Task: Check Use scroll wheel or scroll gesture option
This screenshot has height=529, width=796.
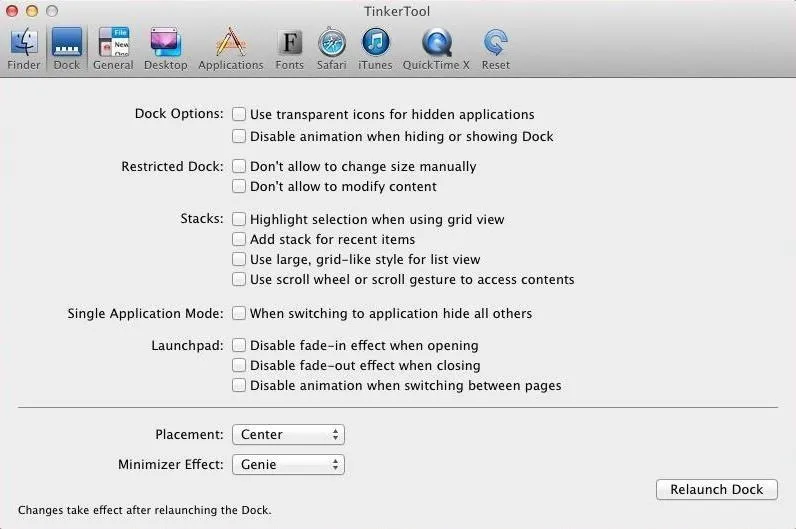Action: (x=239, y=279)
